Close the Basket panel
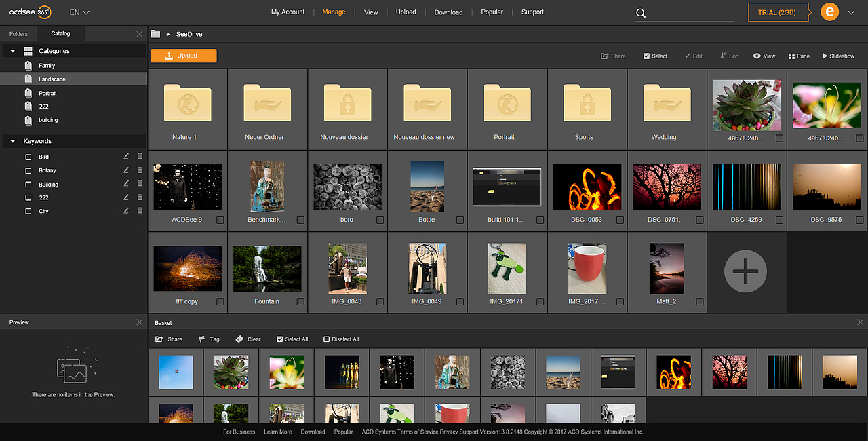The height and width of the screenshot is (441, 868). 861,322
